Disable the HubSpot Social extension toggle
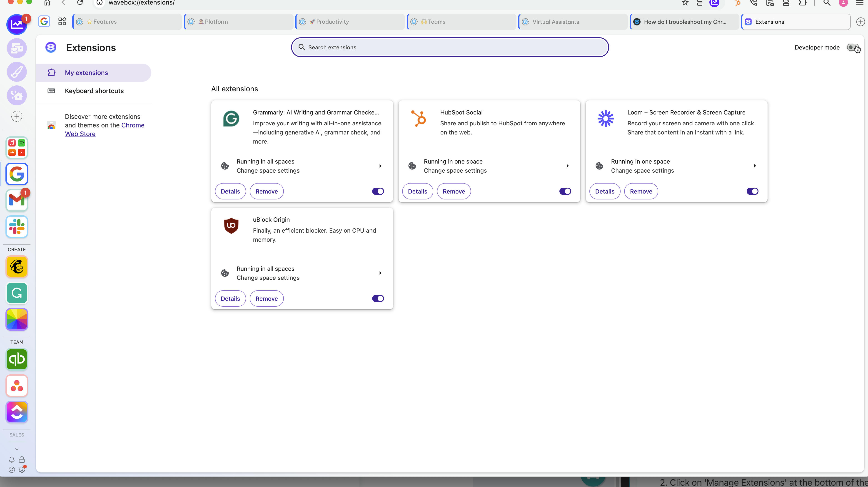 [565, 191]
